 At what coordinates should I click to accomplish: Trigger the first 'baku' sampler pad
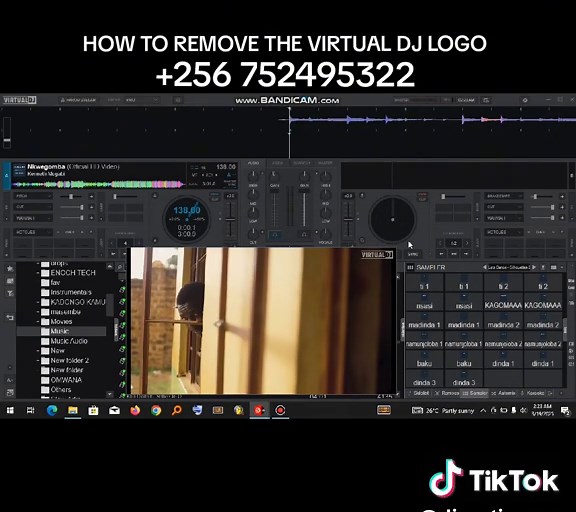[424, 360]
